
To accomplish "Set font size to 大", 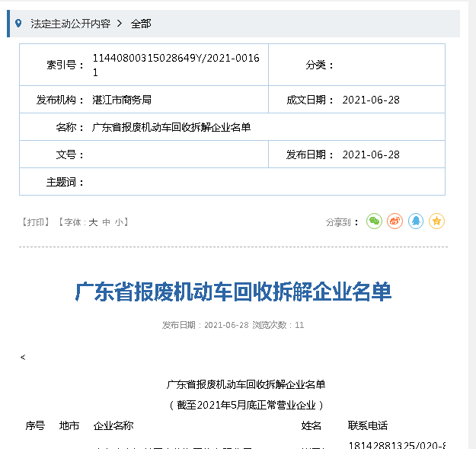I will 93,222.
